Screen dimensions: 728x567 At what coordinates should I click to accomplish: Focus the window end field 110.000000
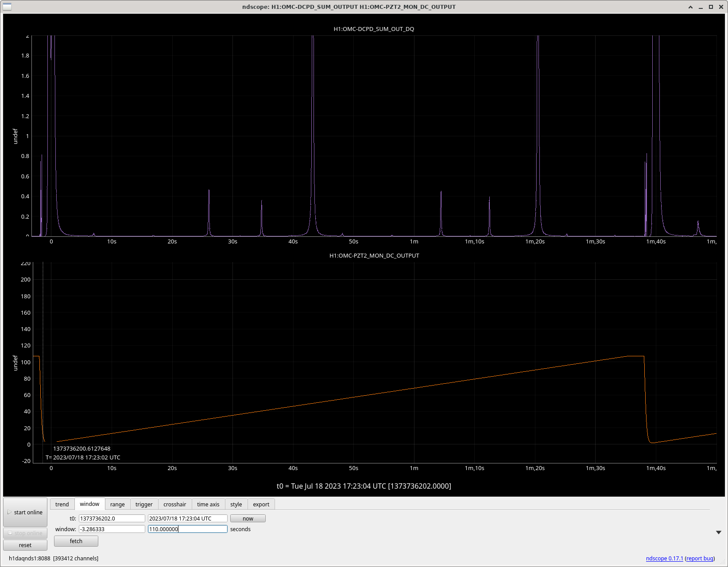pyautogui.click(x=188, y=529)
